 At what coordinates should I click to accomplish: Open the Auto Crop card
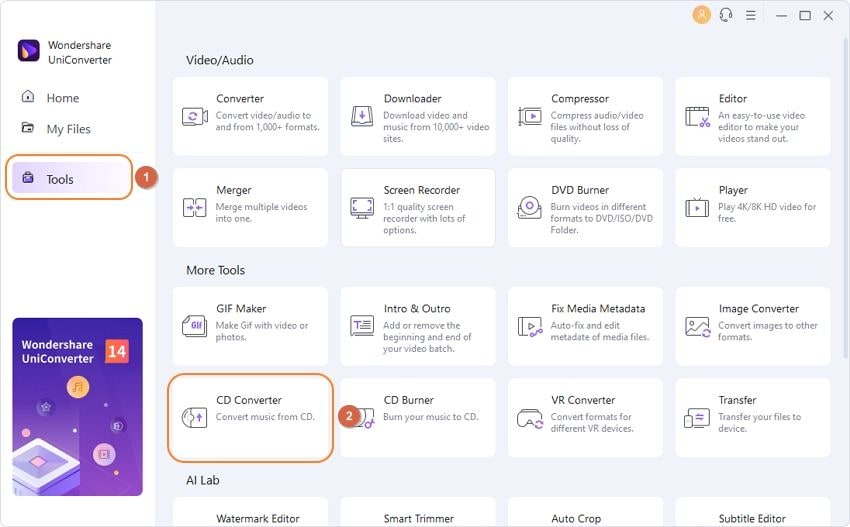585,512
